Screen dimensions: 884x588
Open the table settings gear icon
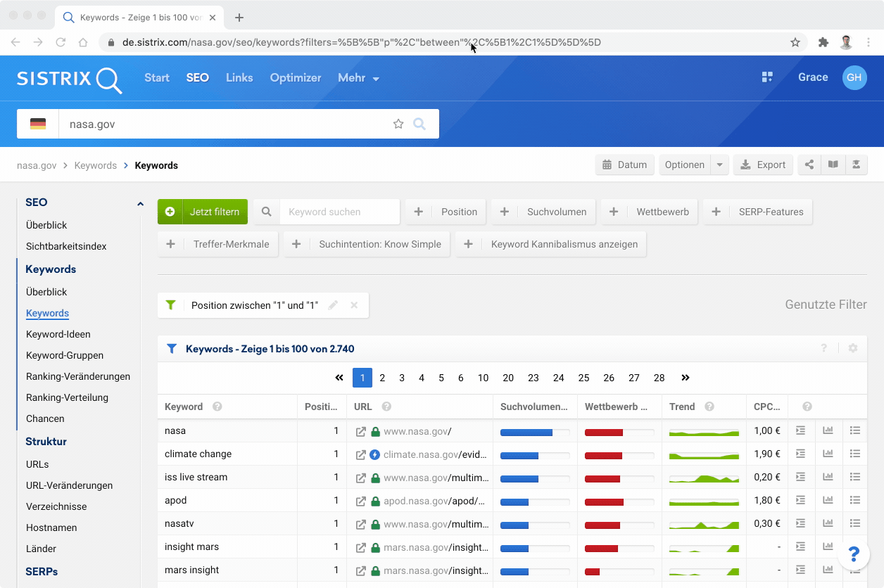(853, 348)
